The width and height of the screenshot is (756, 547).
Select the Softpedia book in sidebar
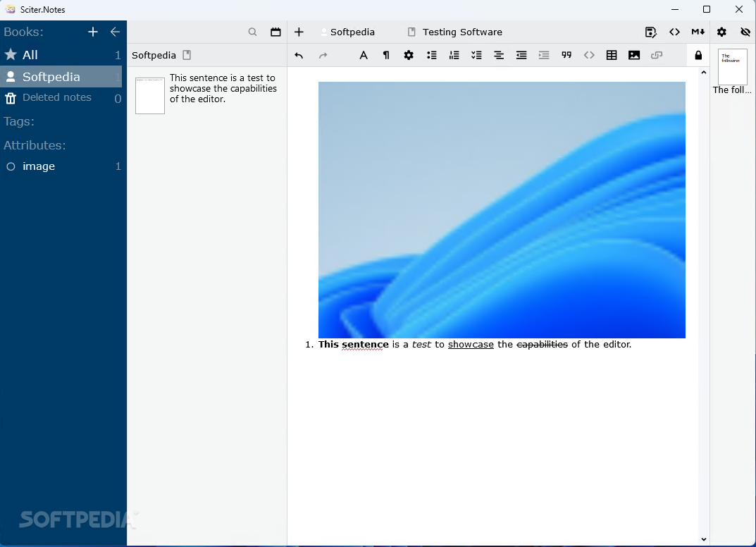point(61,77)
